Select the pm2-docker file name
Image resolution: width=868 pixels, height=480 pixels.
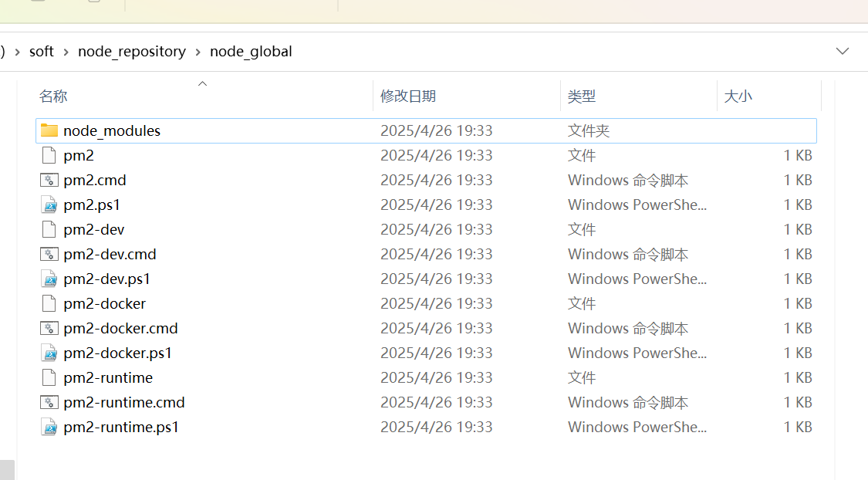105,304
